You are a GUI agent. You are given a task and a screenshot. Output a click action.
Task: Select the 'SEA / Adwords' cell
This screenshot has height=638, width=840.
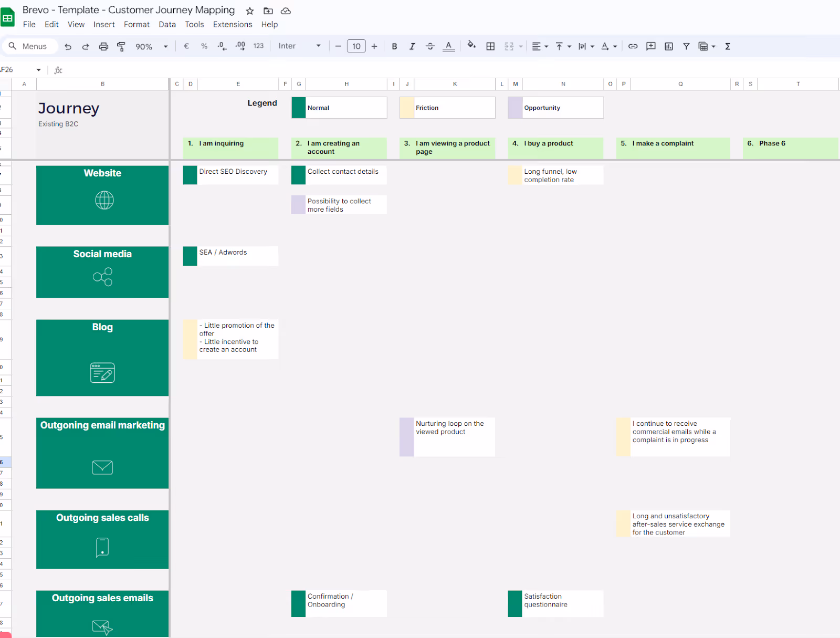click(x=238, y=256)
